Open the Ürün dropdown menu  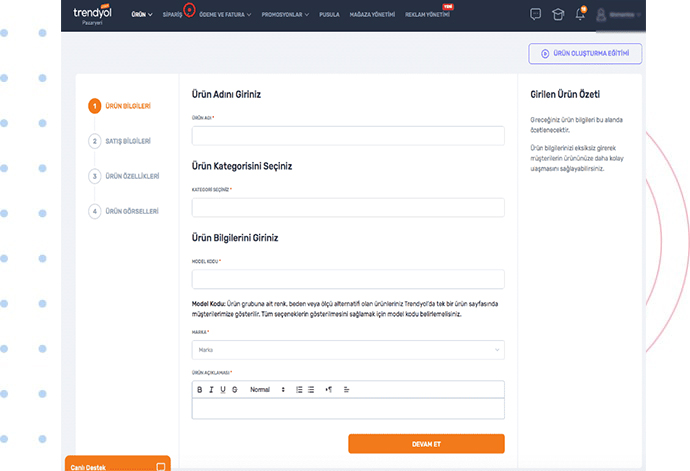142,15
